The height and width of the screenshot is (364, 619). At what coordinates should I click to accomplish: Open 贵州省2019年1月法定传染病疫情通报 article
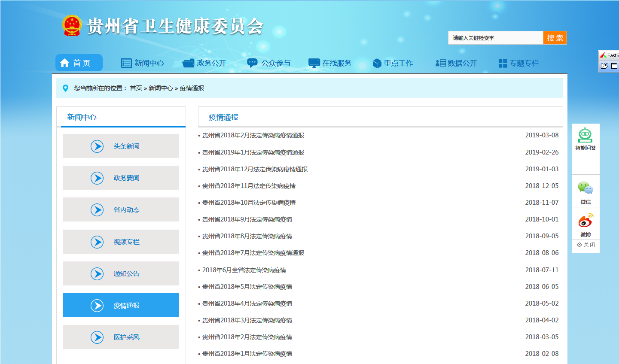(253, 152)
